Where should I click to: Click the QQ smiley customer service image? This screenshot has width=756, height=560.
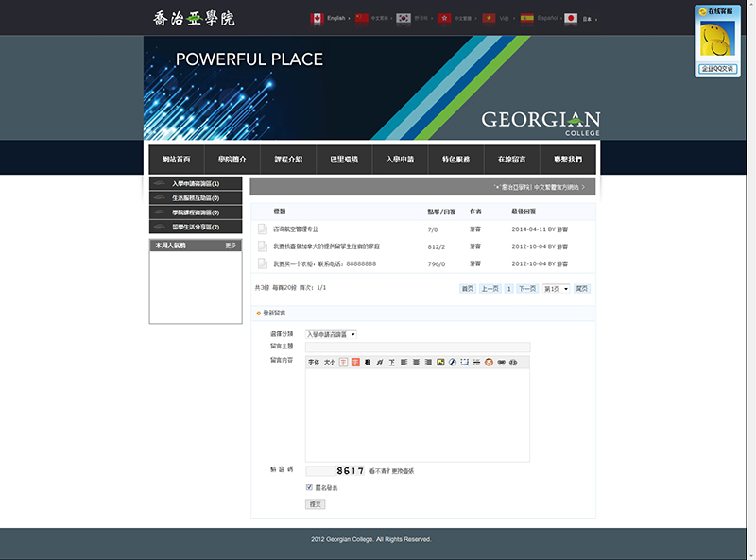tap(717, 39)
